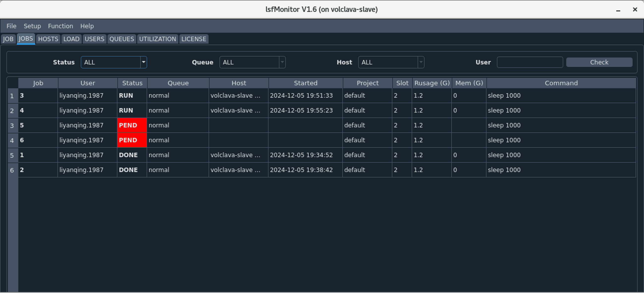Open the Setup menu
Image resolution: width=644 pixels, height=293 pixels.
click(32, 26)
